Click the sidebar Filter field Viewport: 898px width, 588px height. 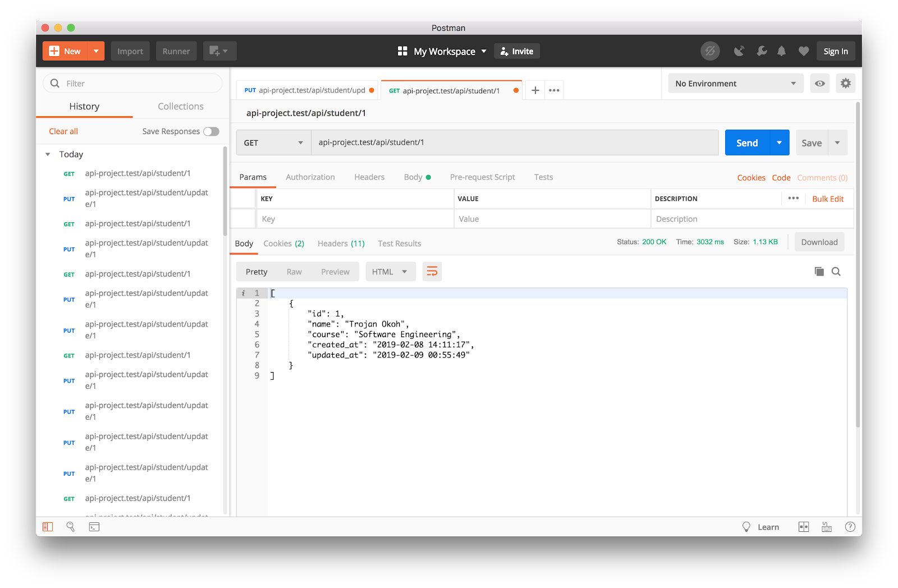coord(132,84)
